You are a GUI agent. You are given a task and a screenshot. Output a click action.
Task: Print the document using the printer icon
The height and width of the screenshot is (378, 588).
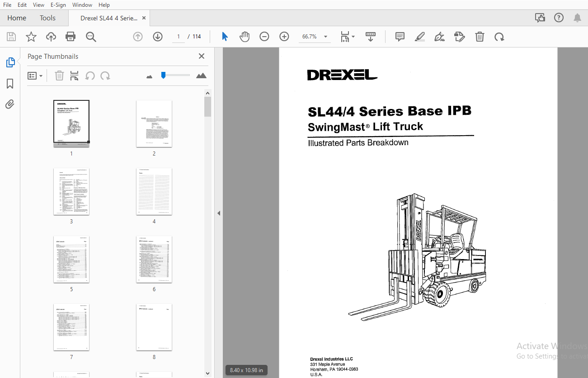coord(71,37)
